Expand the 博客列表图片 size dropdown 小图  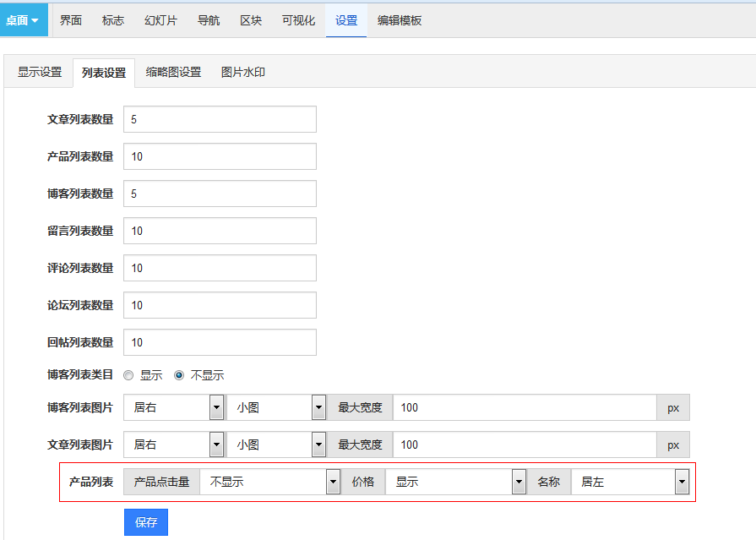tap(275, 407)
